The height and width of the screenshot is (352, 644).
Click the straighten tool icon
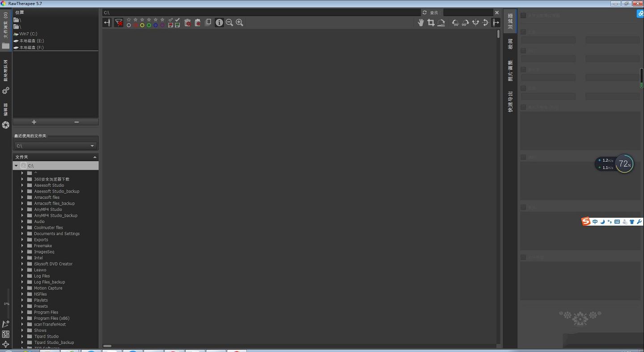[441, 22]
